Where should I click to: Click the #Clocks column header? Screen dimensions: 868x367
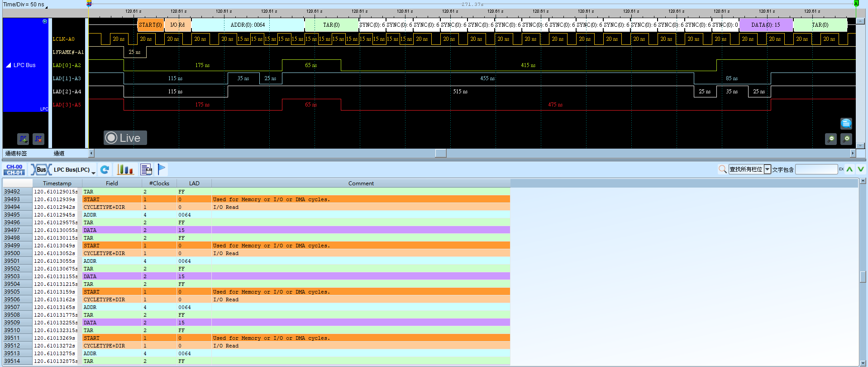(159, 183)
